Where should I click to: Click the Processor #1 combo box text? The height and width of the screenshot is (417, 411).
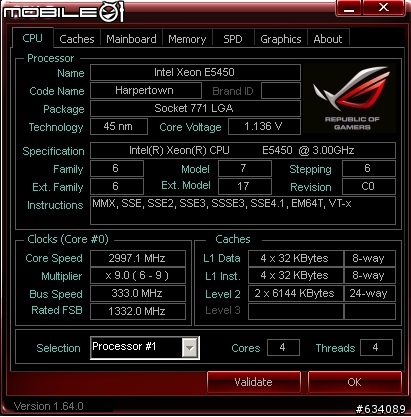(124, 346)
